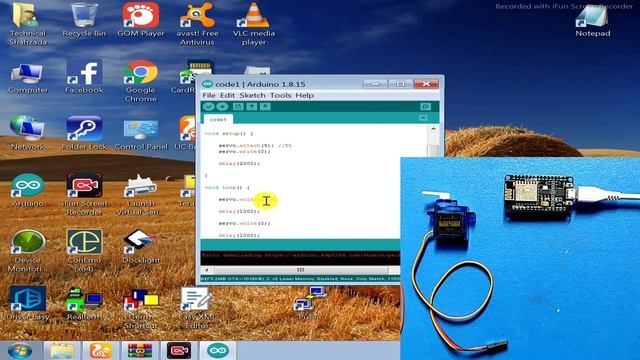Image resolution: width=640 pixels, height=360 pixels.
Task: Open the Arduino desktop shortcut
Action: [x=27, y=190]
